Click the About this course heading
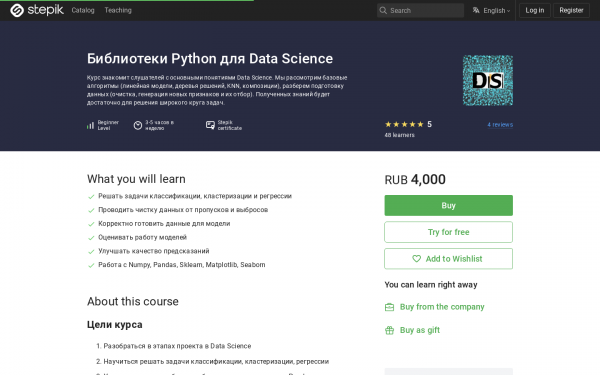Viewport: 600px width, 375px height. [132, 302]
